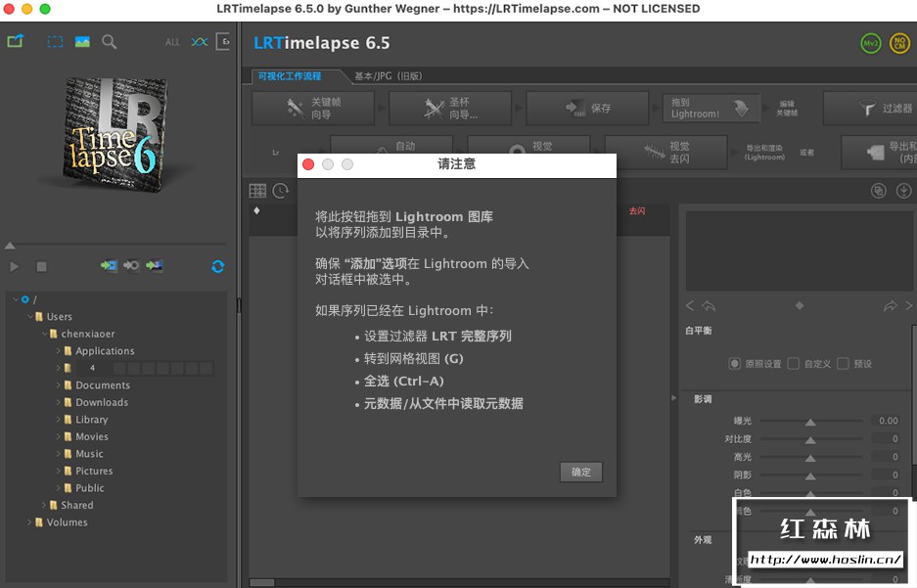
Task: Click the green Mv2 badge icon
Action: click(871, 43)
